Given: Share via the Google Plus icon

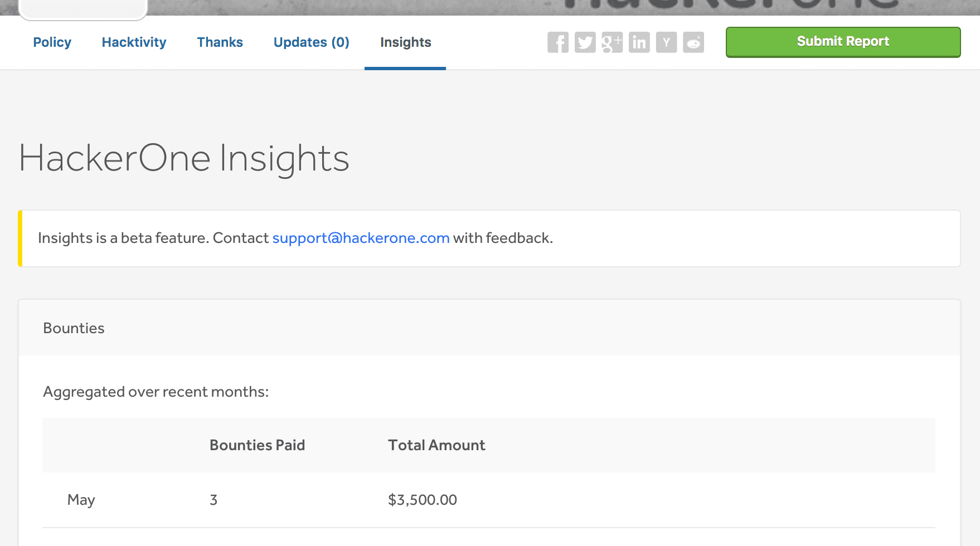Looking at the screenshot, I should (612, 42).
